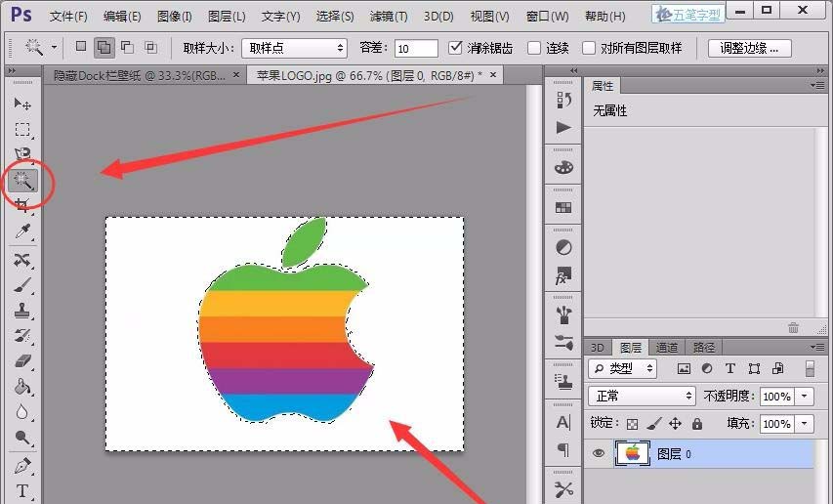This screenshot has height=504, width=833.
Task: Open the 正常 blend mode dropdown
Action: coord(643,397)
